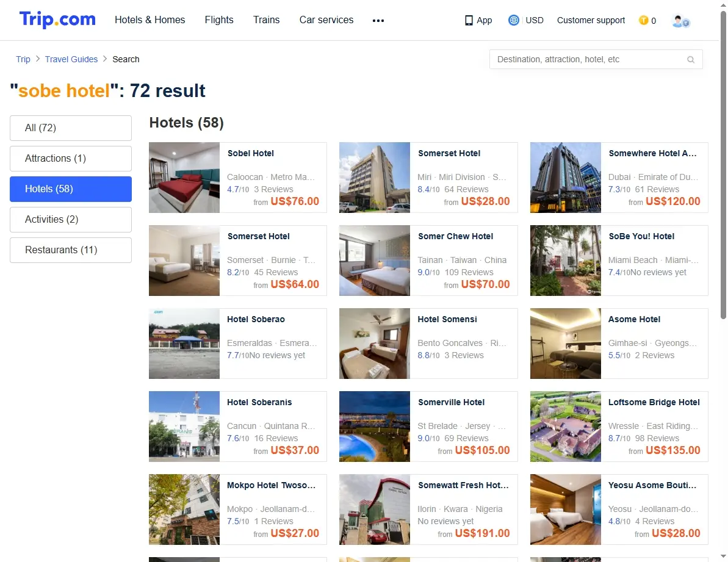This screenshot has height=562, width=728.
Task: Open Yeosu Asome Boutique photo
Action: click(566, 510)
